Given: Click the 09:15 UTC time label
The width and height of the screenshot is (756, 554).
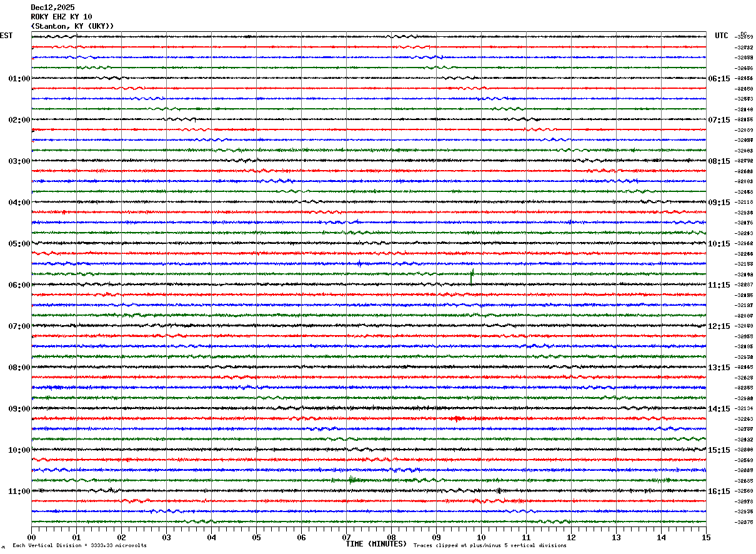Looking at the screenshot, I should [719, 203].
